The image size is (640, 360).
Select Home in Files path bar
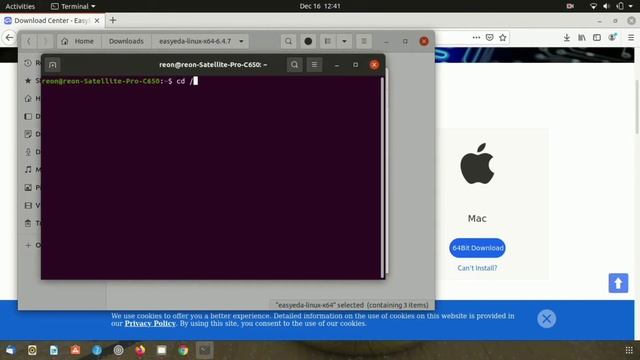[x=78, y=41]
